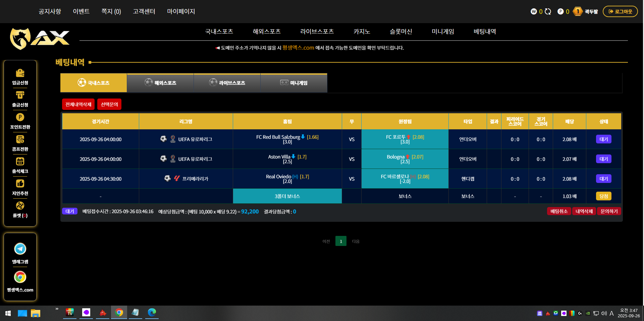This screenshot has height=321, width=644.
Task: Click the 지인추천 thumbs-up referral icon
Action: pyautogui.click(x=20, y=184)
